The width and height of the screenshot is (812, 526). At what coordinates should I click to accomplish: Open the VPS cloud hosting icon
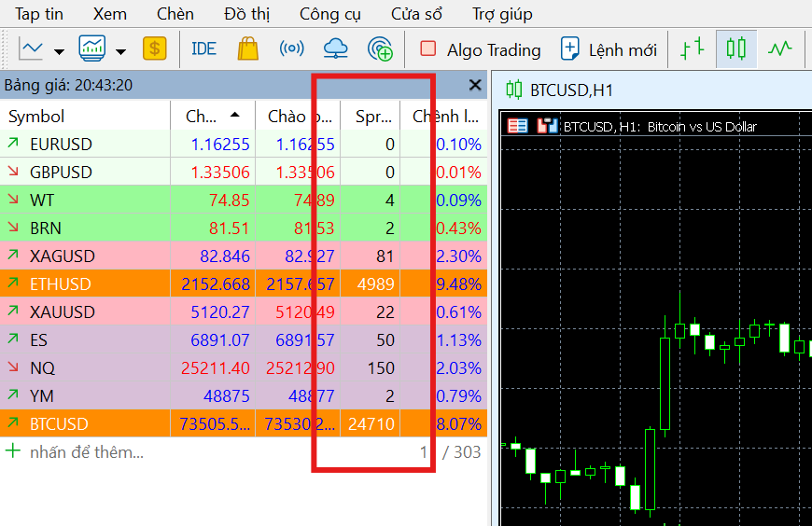click(x=336, y=48)
